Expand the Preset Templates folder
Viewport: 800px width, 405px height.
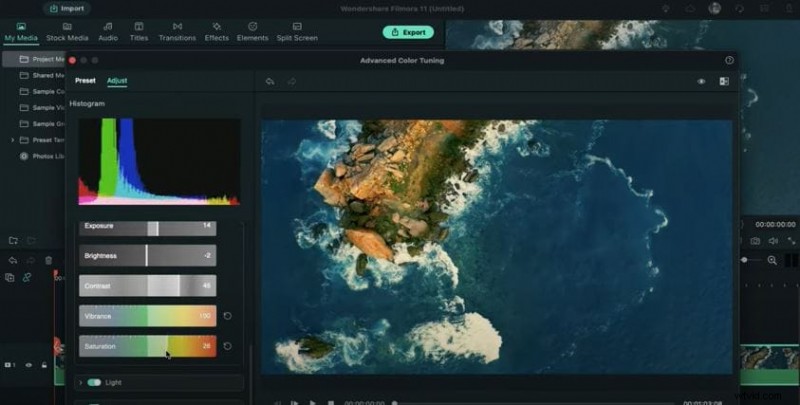(x=12, y=140)
